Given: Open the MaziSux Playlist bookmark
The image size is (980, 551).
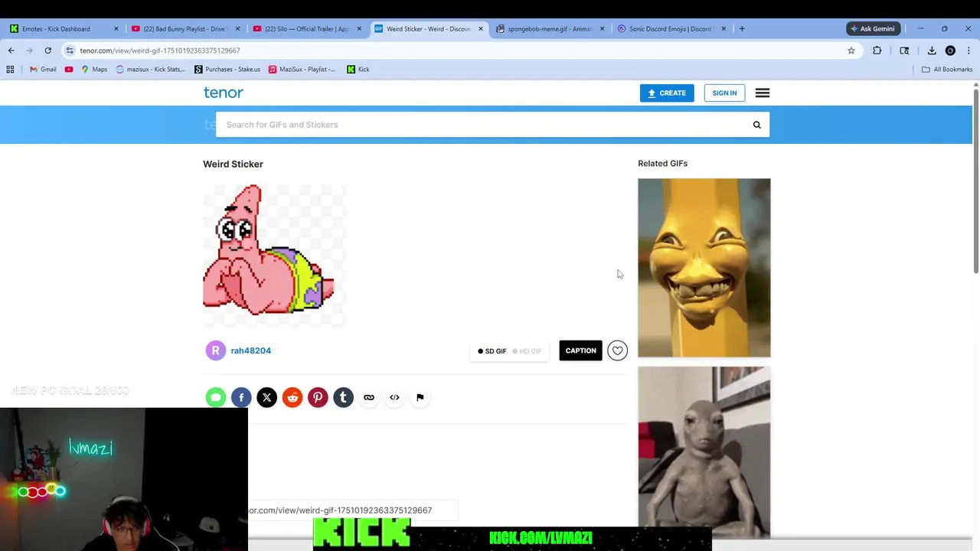Looking at the screenshot, I should [x=302, y=69].
